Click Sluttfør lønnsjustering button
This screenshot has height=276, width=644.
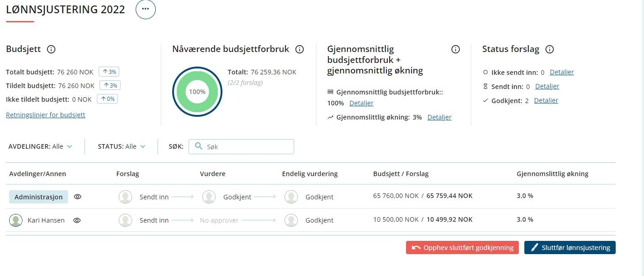570,248
